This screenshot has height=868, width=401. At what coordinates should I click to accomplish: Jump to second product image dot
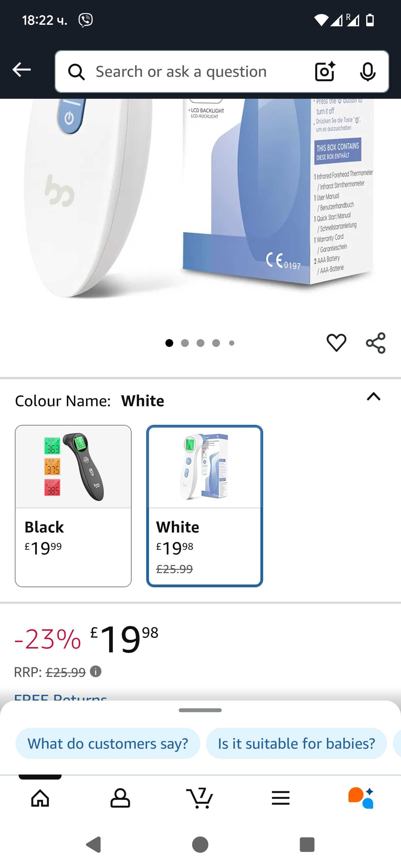pyautogui.click(x=185, y=343)
